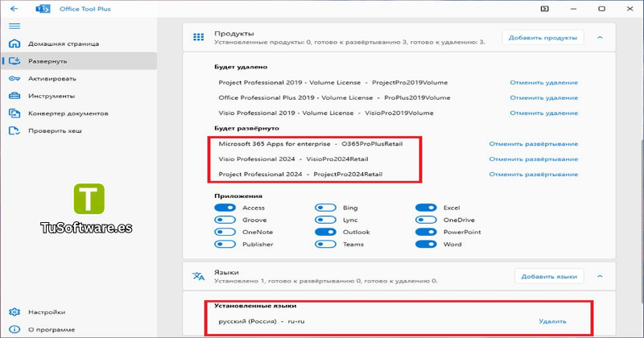Cancel removal of Project Professional 2019
The image size is (644, 338).
coord(544,83)
